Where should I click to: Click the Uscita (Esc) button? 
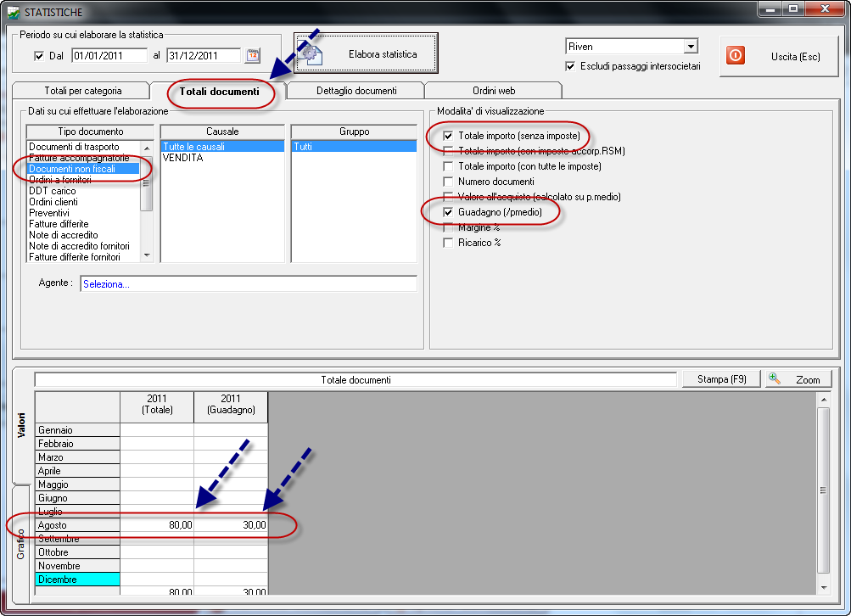click(x=779, y=57)
